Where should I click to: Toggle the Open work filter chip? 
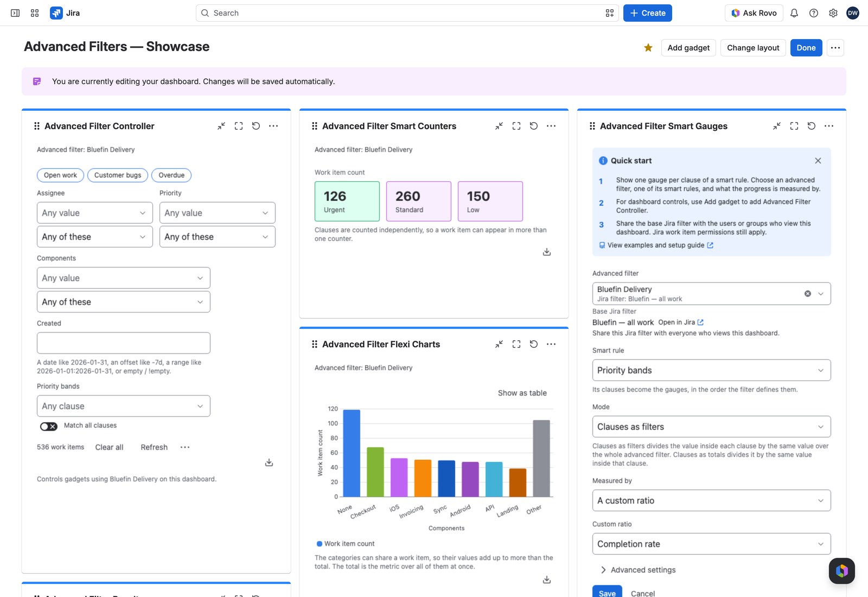coord(60,175)
